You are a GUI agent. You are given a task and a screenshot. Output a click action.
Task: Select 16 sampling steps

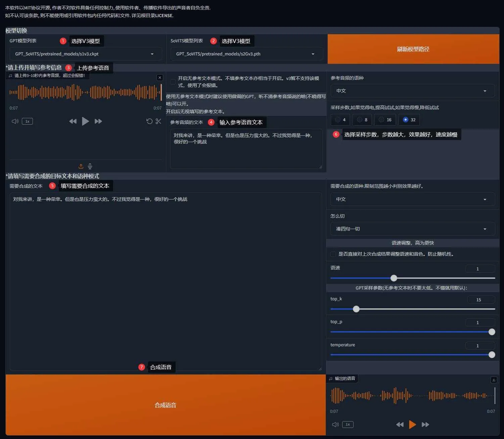pyautogui.click(x=385, y=120)
